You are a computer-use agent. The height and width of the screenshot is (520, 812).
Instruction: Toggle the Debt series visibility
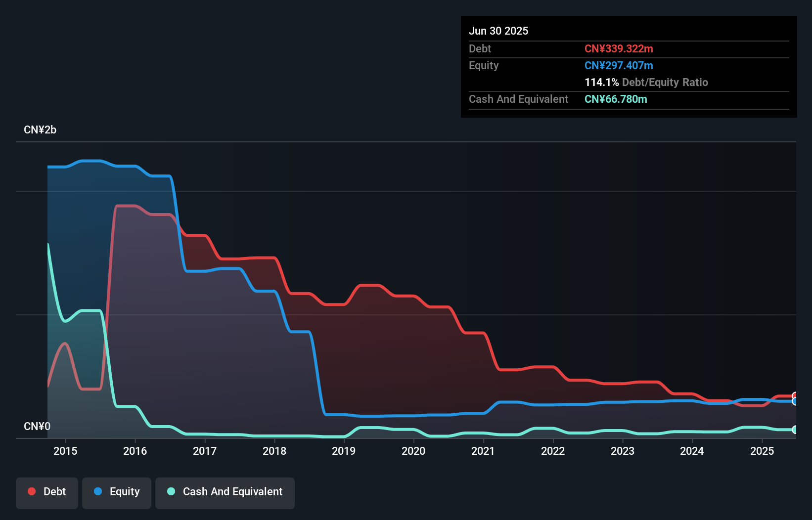pyautogui.click(x=46, y=491)
